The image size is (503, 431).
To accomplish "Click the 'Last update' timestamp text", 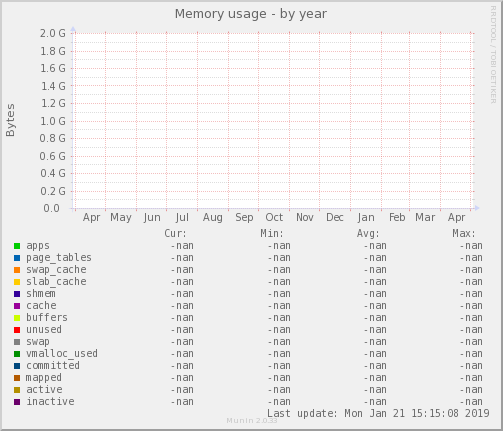I will [378, 414].
